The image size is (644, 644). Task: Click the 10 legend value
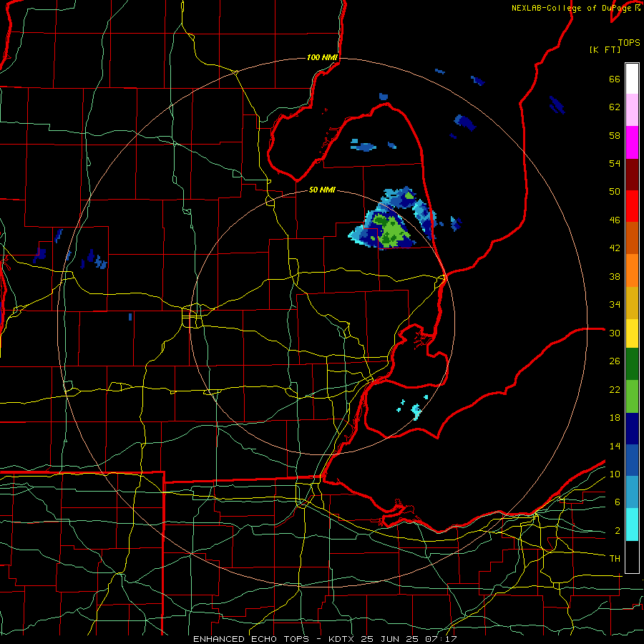tap(615, 474)
